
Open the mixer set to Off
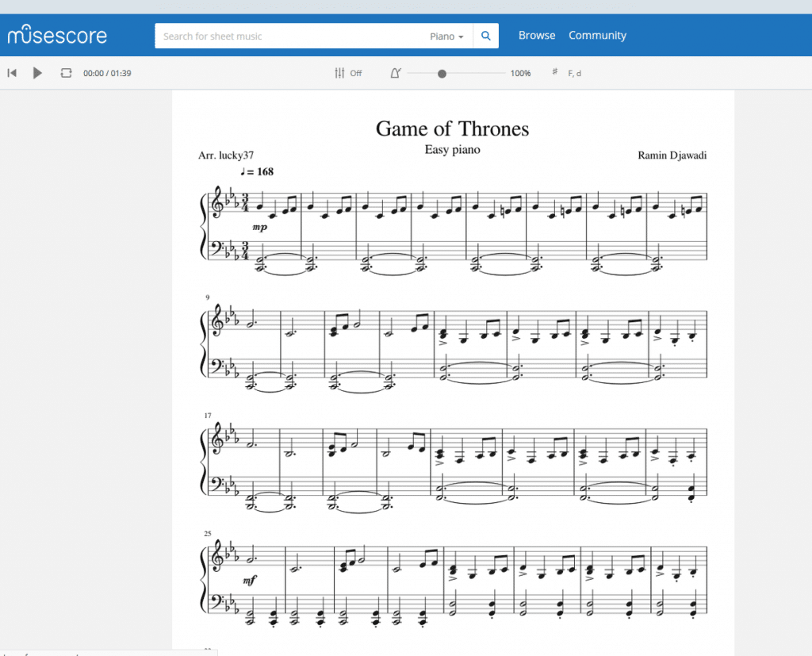coord(348,73)
